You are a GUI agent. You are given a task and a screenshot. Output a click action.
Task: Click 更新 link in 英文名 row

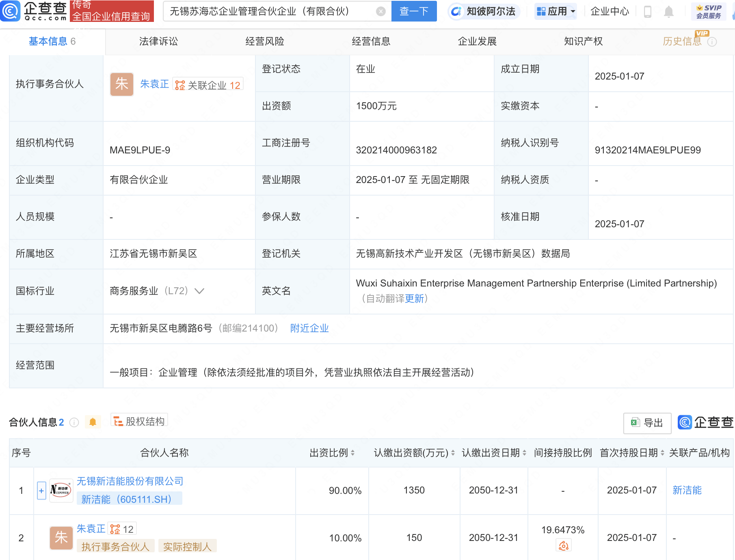pyautogui.click(x=414, y=299)
